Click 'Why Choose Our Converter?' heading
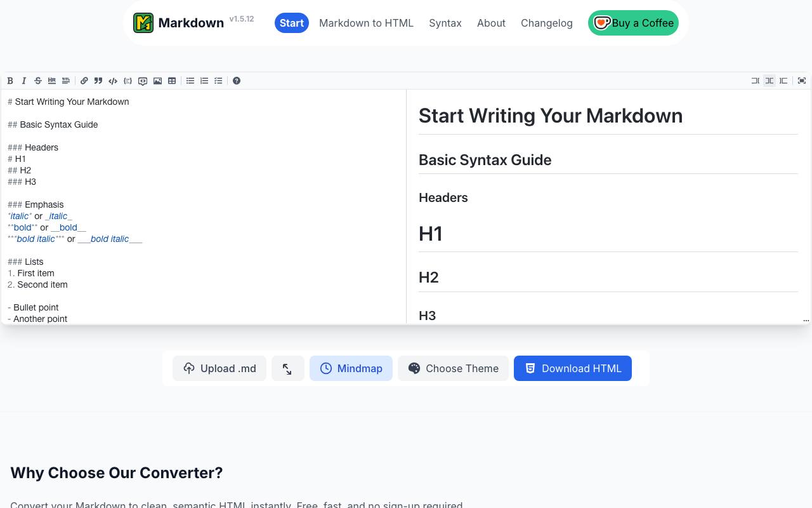This screenshot has height=508, width=812. pyautogui.click(x=117, y=472)
